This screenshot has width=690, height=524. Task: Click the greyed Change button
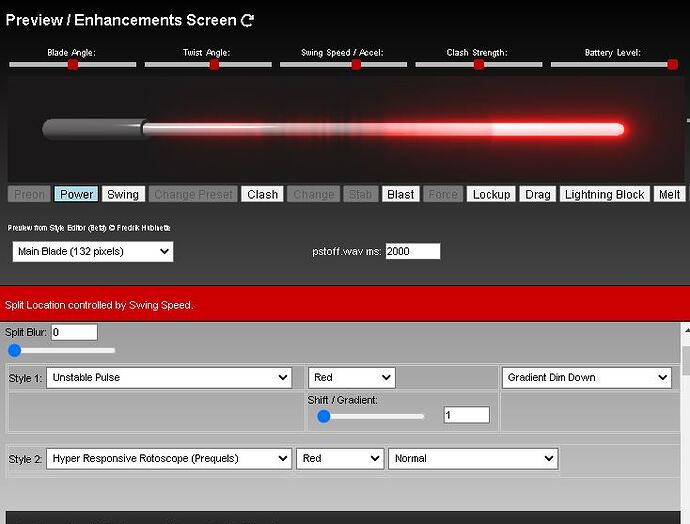click(314, 194)
